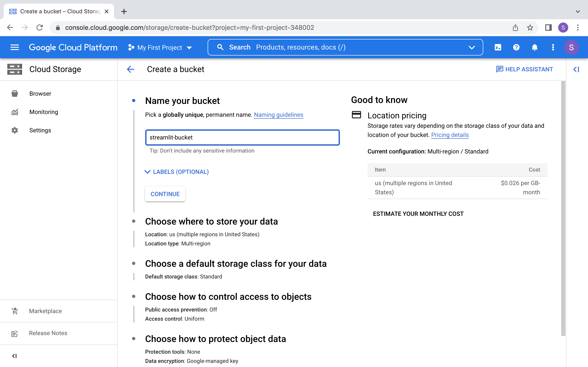Click the page vertical scrollbar
The image size is (588, 367).
[563, 209]
